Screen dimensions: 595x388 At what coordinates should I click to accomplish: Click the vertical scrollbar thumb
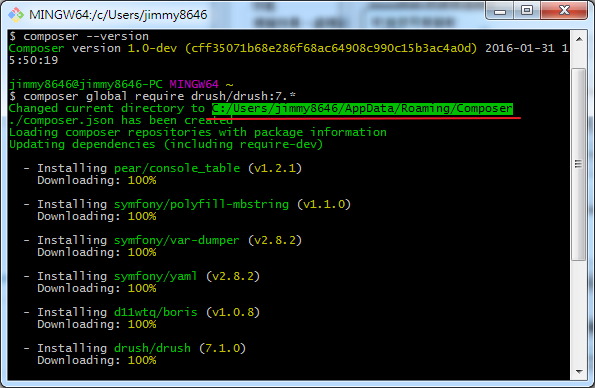click(579, 164)
